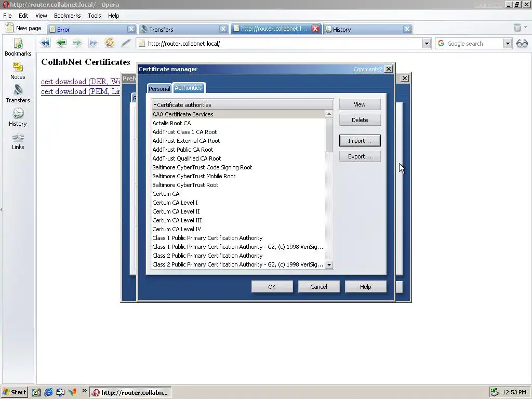Viewport: 532px width, 399px height.
Task: Reload the page with the Reload icon
Action: [x=109, y=43]
